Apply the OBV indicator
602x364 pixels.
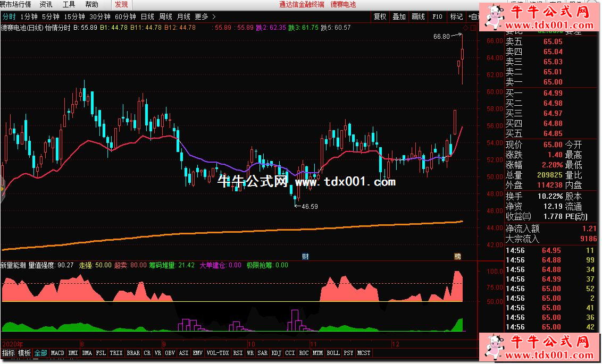[x=170, y=353]
